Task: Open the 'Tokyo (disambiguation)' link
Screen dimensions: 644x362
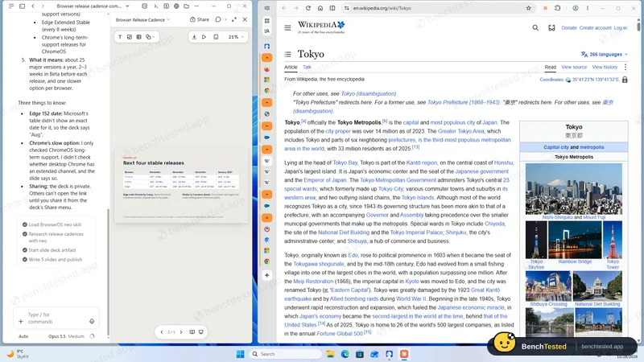Action: pyautogui.click(x=369, y=93)
